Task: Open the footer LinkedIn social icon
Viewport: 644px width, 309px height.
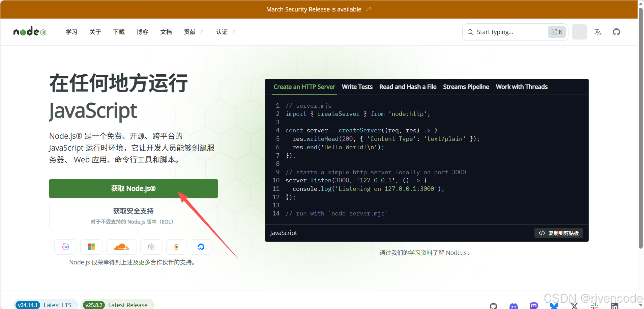Action: click(615, 306)
